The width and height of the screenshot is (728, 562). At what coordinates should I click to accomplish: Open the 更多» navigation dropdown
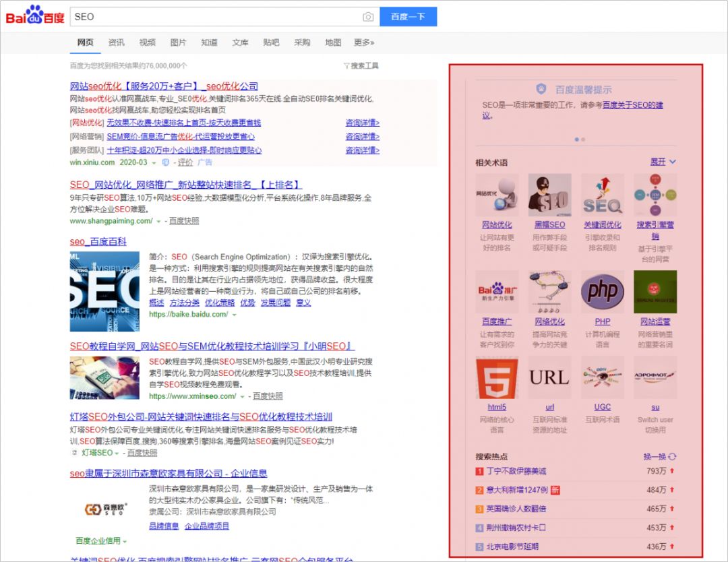(x=364, y=41)
